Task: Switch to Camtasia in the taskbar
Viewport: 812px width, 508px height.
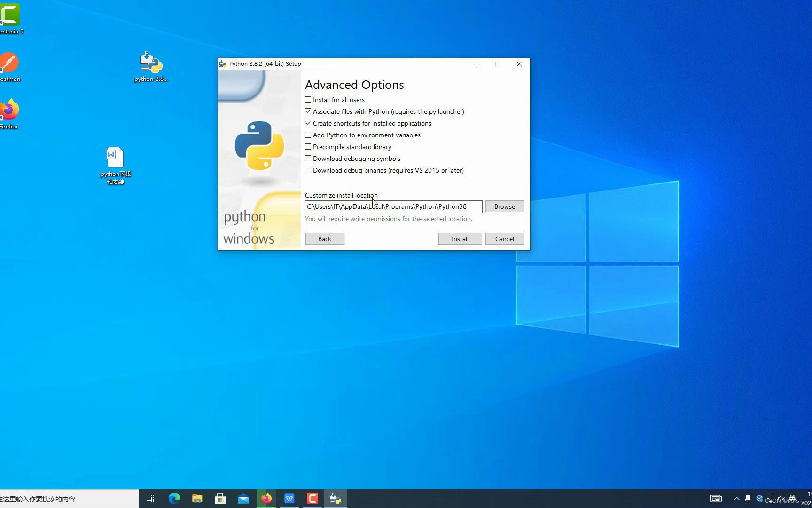Action: 312,499
